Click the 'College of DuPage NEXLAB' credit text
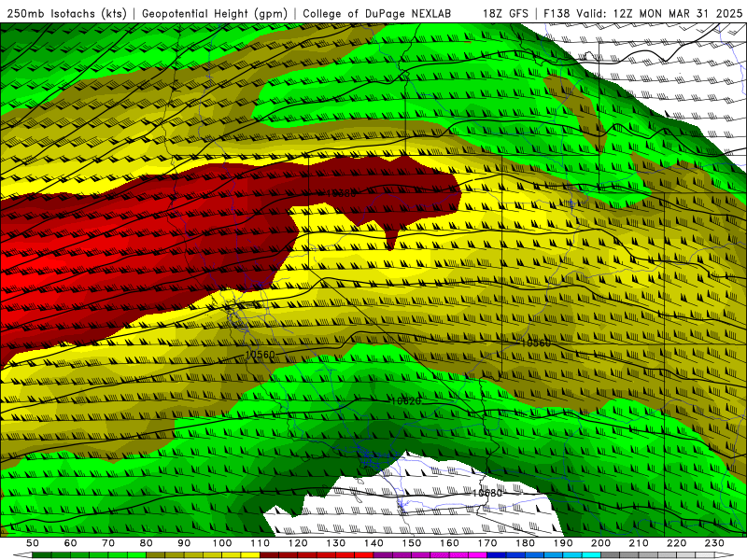The height and width of the screenshot is (560, 747). pyautogui.click(x=377, y=13)
